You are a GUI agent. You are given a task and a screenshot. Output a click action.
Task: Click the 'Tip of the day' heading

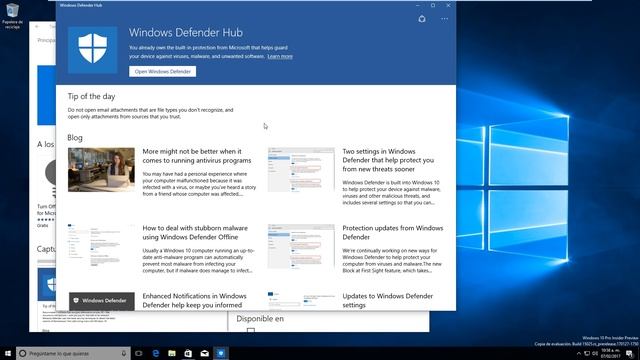[x=91, y=96]
